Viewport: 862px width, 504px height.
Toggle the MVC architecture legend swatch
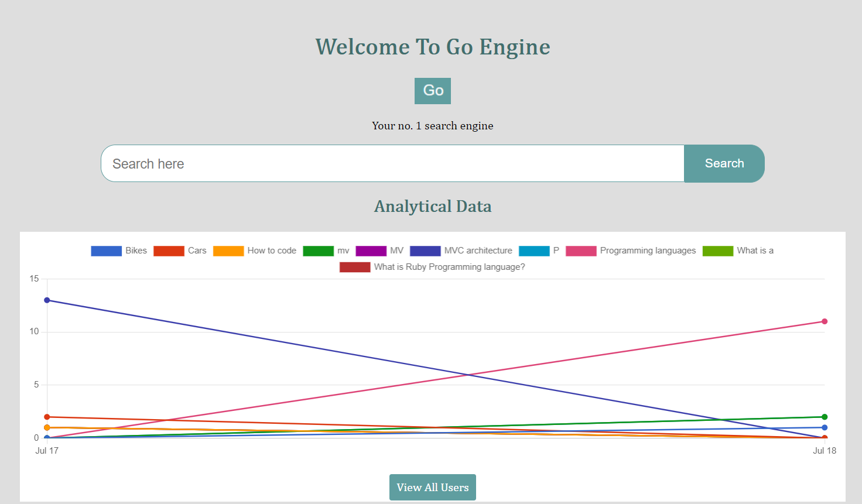(425, 251)
